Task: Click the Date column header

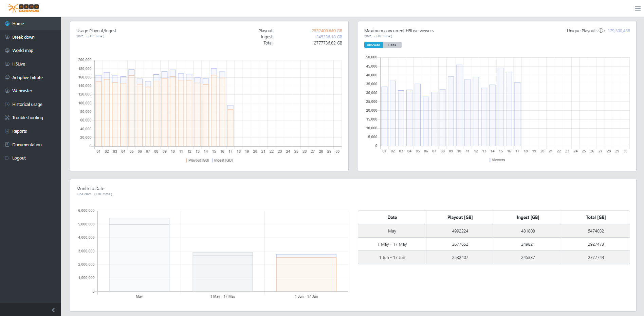Action: [x=392, y=217]
